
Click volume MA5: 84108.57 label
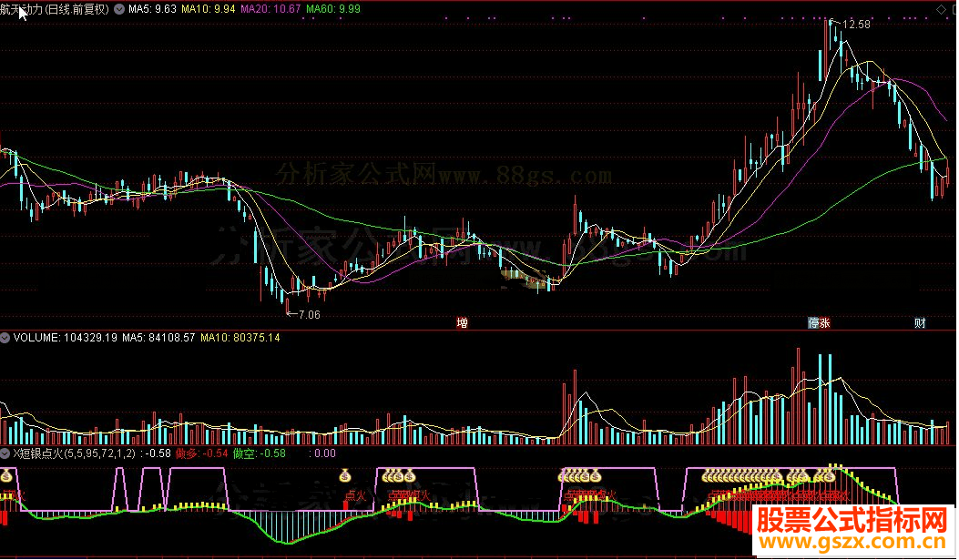(x=158, y=338)
